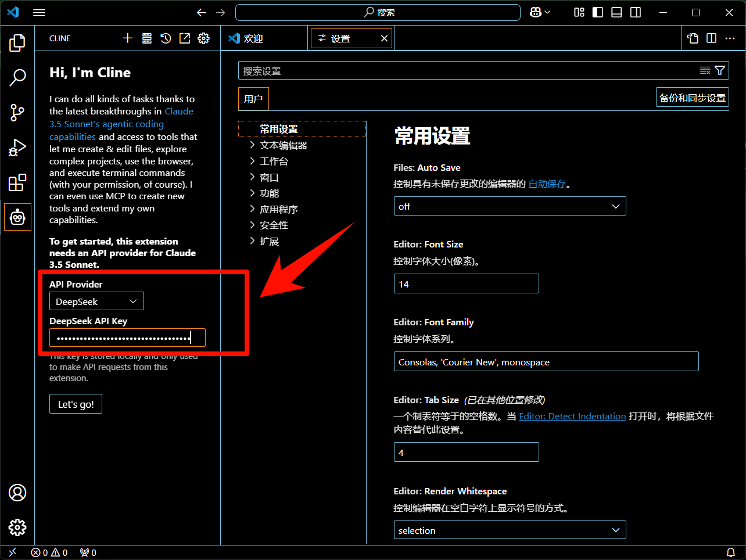Switch to the 设置 tab
746x560 pixels.
pos(341,38)
